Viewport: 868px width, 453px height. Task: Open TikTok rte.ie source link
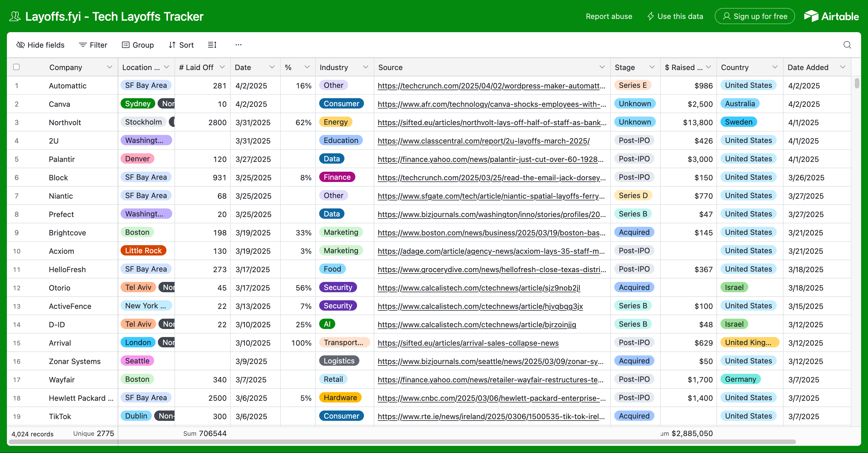coord(491,416)
